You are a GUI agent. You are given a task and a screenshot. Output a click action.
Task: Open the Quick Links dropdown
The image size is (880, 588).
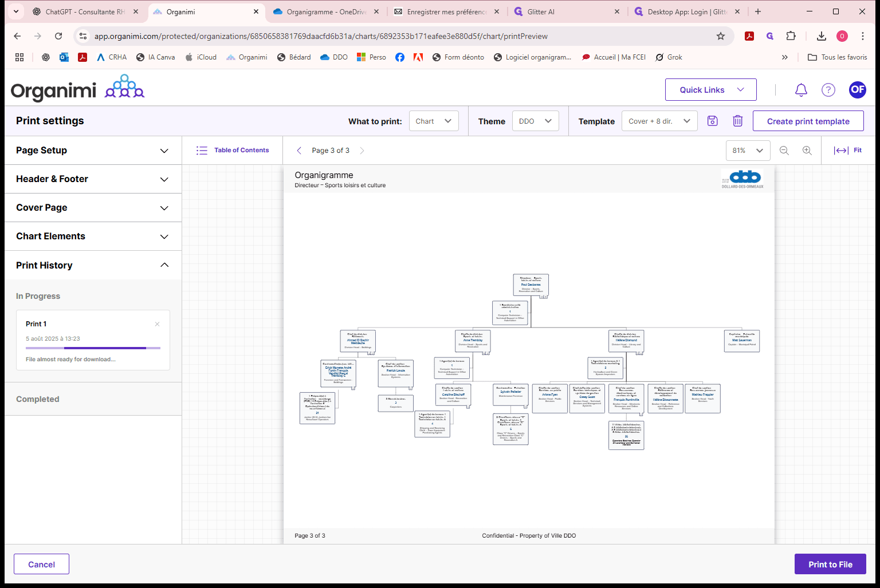pos(711,90)
